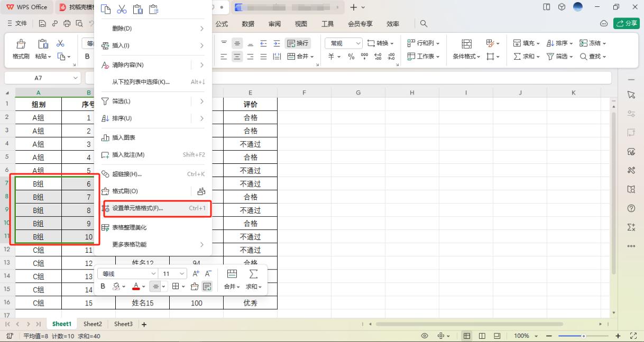This screenshot has width=644, height=342.
Task: Click the font color red A swatch
Action: [x=135, y=286]
